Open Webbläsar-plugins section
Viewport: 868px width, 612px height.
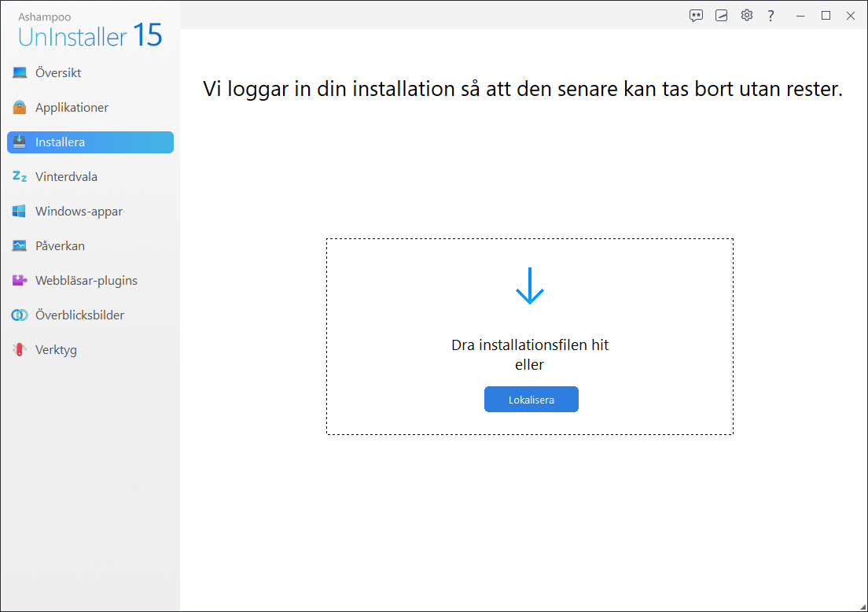(x=90, y=281)
